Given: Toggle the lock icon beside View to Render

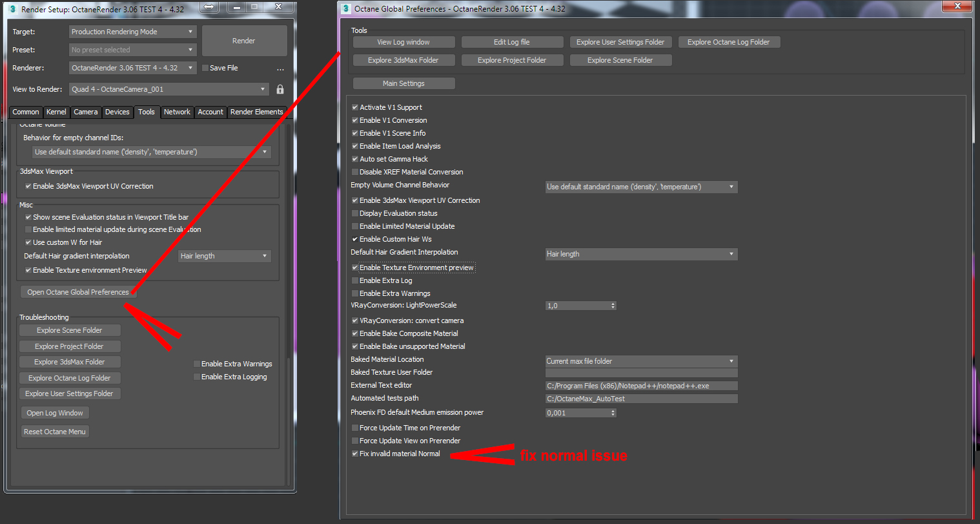Looking at the screenshot, I should (280, 89).
